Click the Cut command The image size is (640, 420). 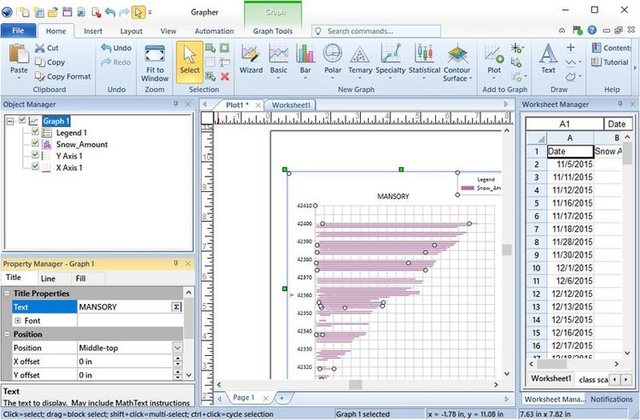tap(47, 48)
